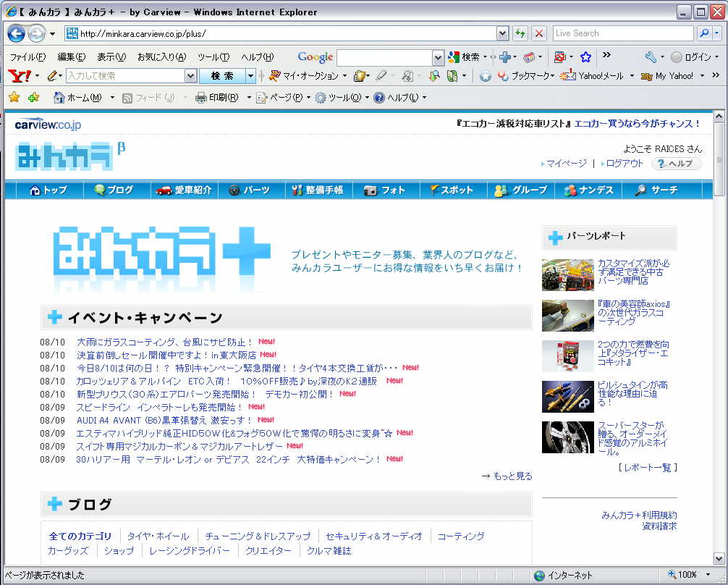Click the carview.co.jp logo
This screenshot has width=728, height=585.
click(48, 124)
